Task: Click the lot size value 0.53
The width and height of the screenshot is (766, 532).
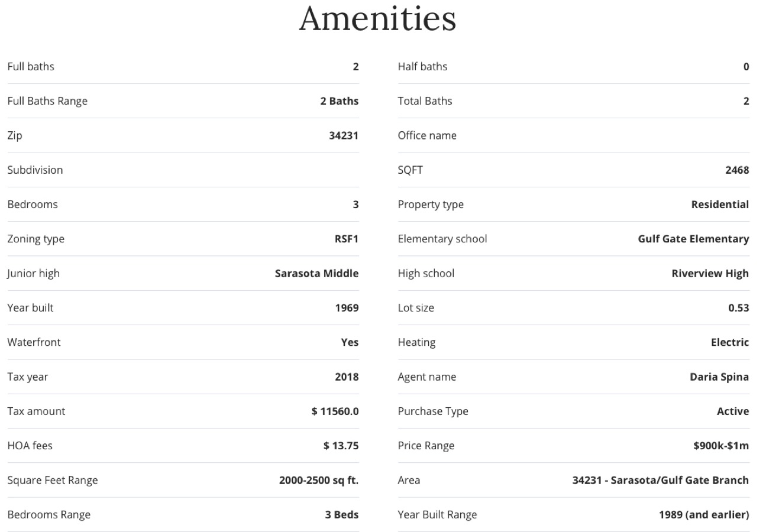Action: (738, 308)
